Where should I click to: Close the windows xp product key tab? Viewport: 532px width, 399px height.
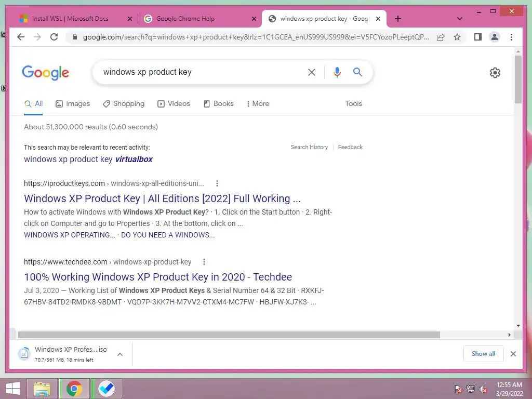click(x=378, y=19)
